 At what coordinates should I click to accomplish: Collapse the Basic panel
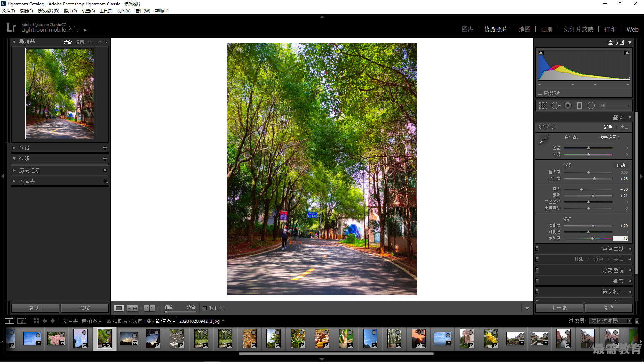pyautogui.click(x=630, y=117)
